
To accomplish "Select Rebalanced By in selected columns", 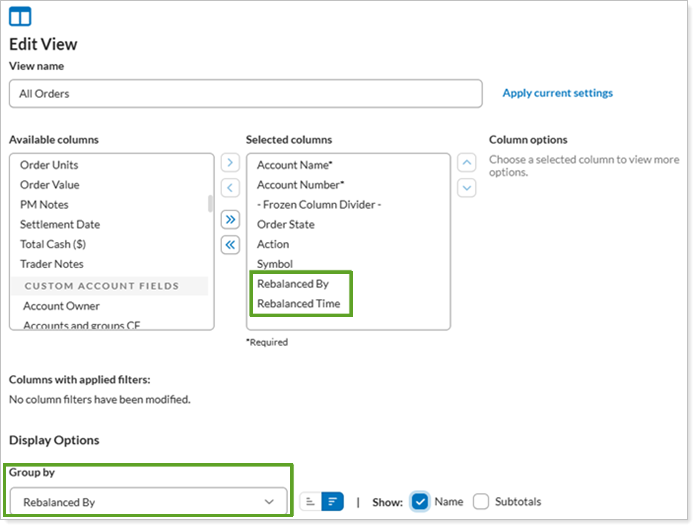I will click(x=292, y=284).
